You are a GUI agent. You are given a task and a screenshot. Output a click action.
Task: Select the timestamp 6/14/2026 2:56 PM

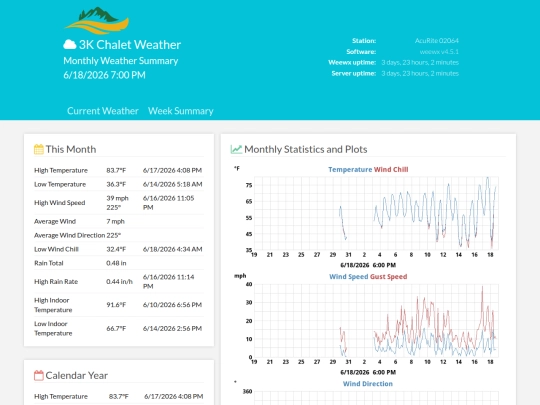click(x=172, y=329)
